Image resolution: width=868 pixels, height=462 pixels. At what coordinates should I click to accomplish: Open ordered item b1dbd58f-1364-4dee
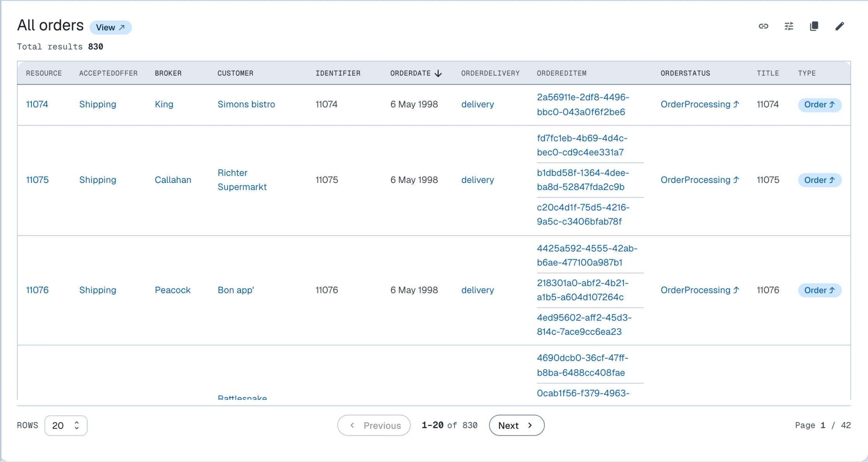point(583,180)
